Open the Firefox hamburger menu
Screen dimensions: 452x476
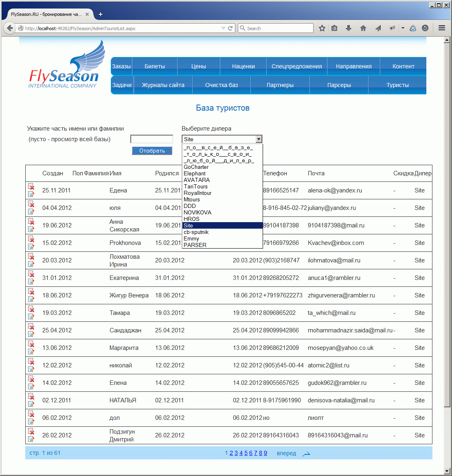[x=442, y=28]
